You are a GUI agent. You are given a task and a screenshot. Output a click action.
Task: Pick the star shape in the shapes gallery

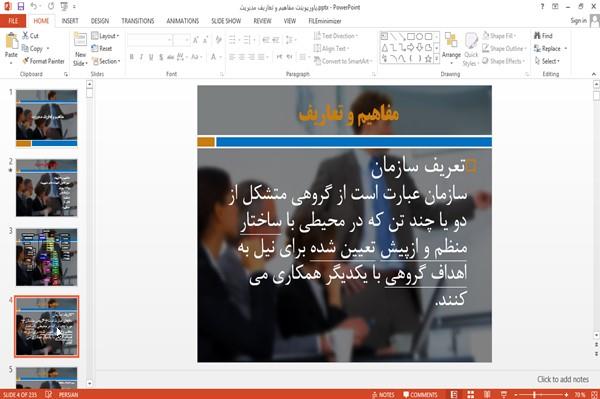coord(428,59)
